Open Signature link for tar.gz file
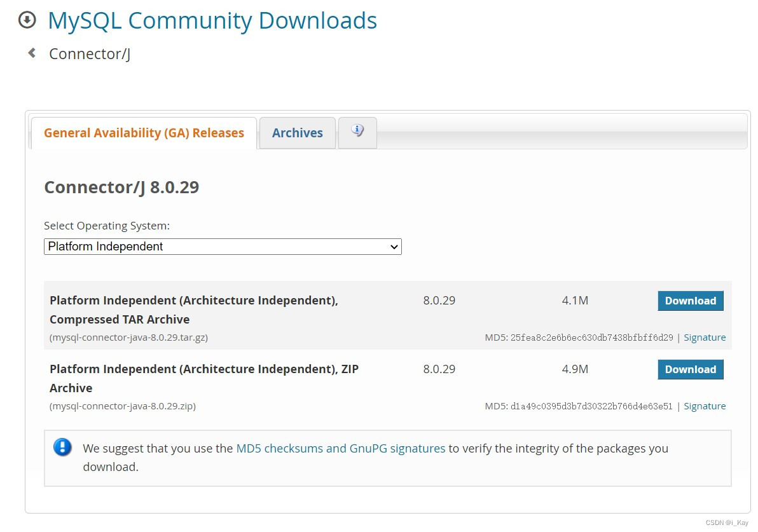 (705, 338)
